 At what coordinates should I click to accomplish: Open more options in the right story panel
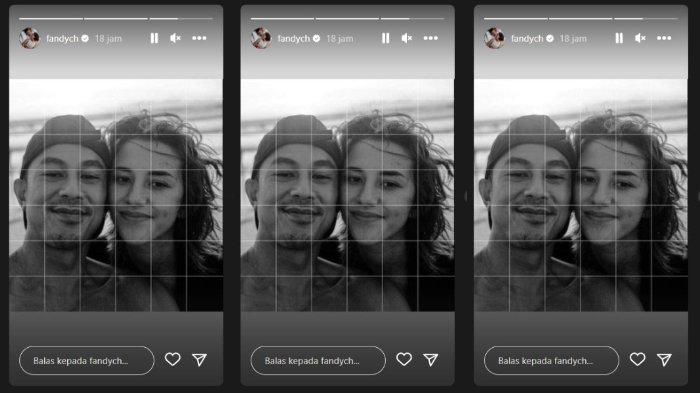click(664, 38)
